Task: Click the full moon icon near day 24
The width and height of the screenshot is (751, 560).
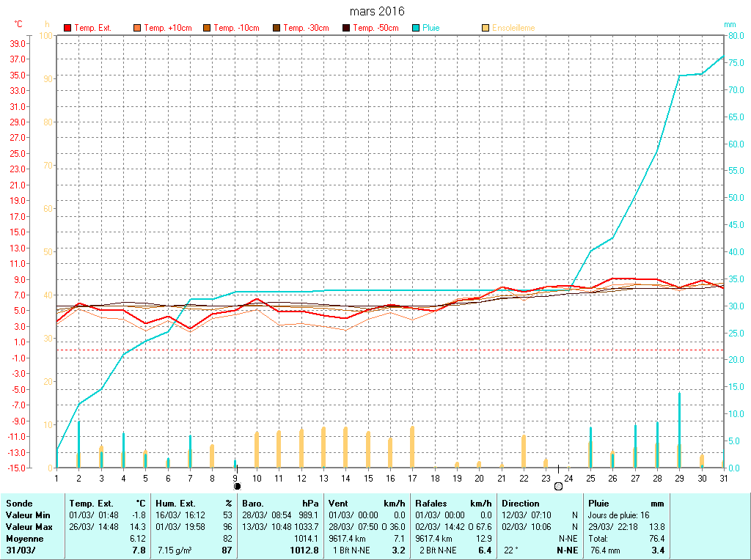Action: click(x=558, y=486)
